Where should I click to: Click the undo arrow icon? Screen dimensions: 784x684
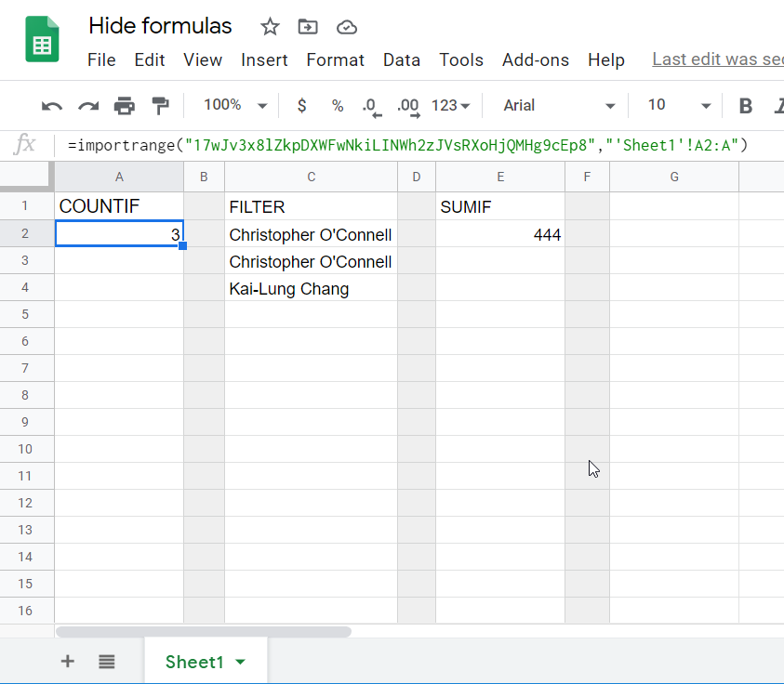click(x=51, y=106)
